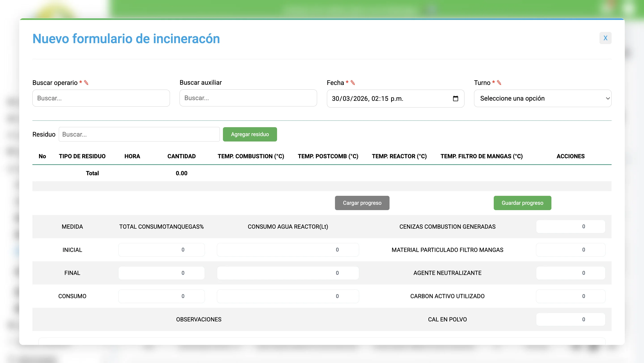This screenshot has height=363, width=644.
Task: Click Guardar progreso
Action: 522,203
